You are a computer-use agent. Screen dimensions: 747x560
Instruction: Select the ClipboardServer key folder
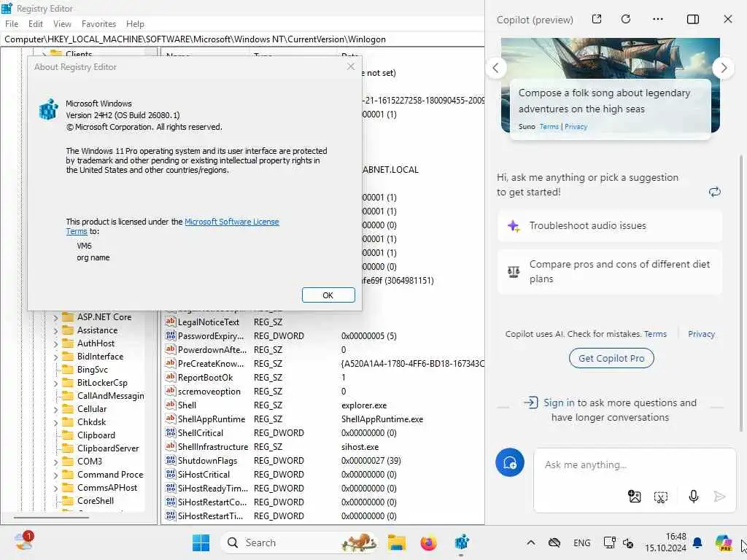(x=68, y=448)
